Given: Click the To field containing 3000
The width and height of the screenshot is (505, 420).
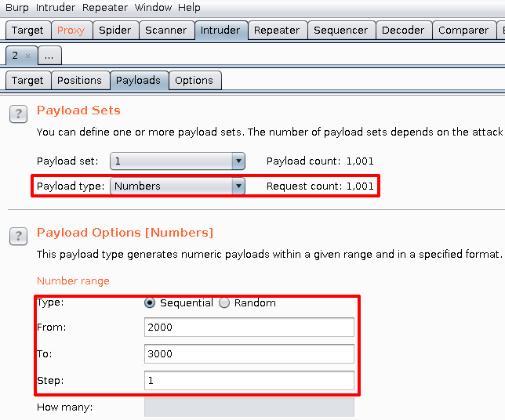Looking at the screenshot, I should click(x=249, y=353).
